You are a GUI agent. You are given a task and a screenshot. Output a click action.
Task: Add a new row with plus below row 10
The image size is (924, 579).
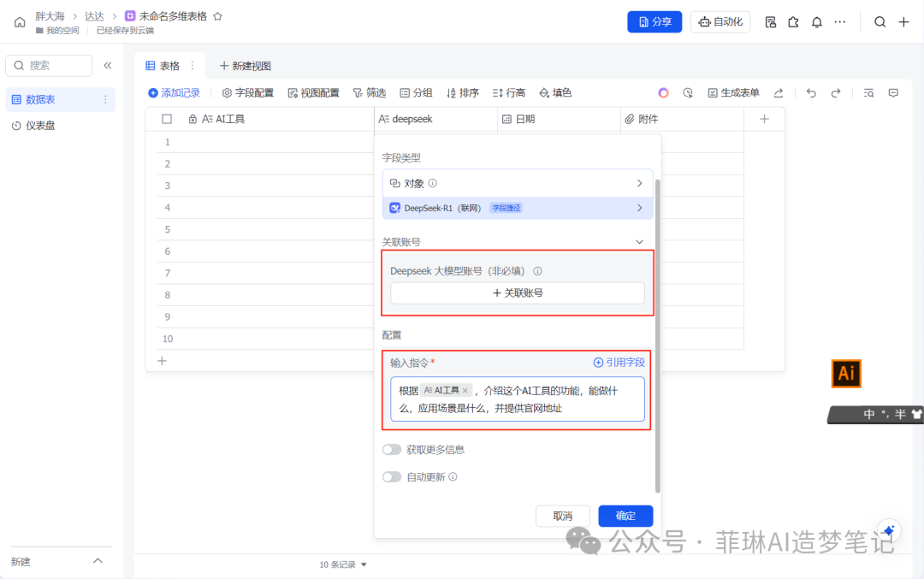(x=162, y=360)
